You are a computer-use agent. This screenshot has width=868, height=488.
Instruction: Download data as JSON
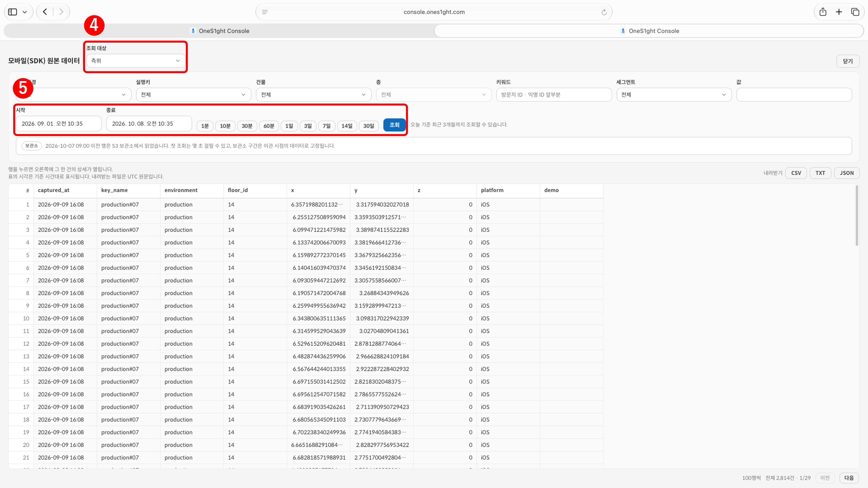coord(847,173)
